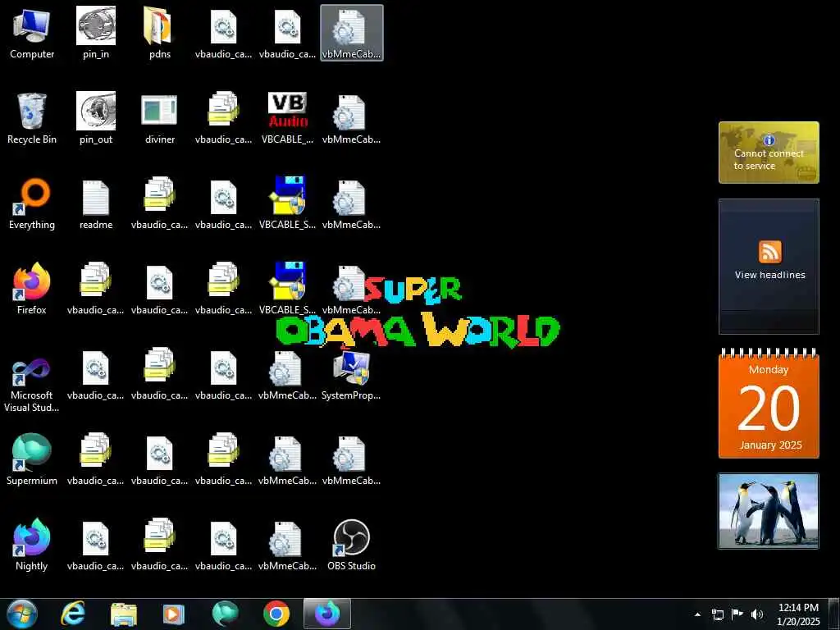
Task: Select the Nightly desktop shortcut
Action: 32,546
